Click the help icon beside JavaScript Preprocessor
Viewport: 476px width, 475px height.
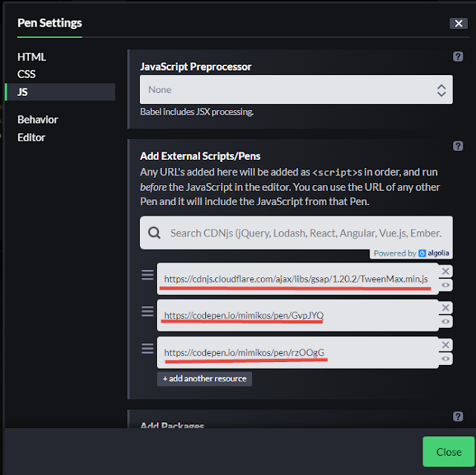click(x=458, y=56)
